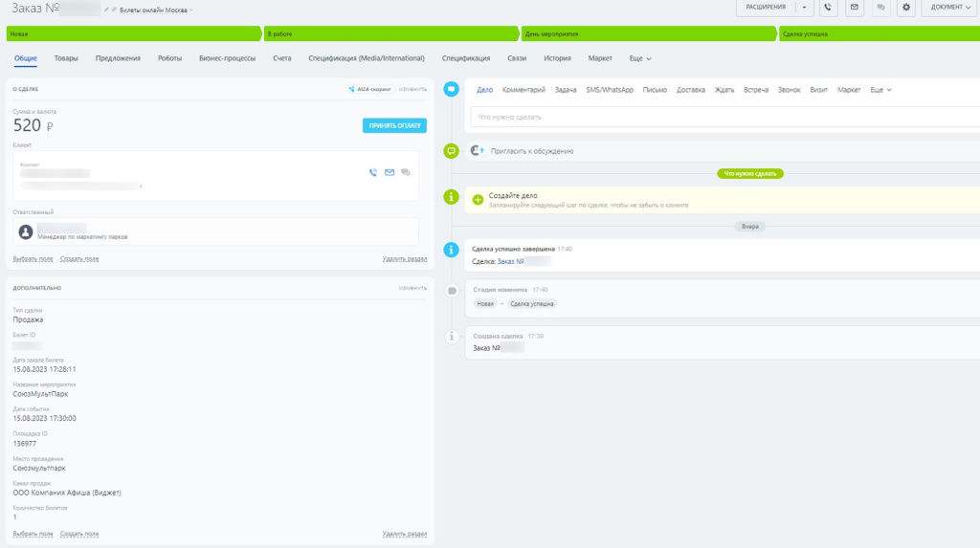Click grey info icon of Создана сделка entry

452,337
